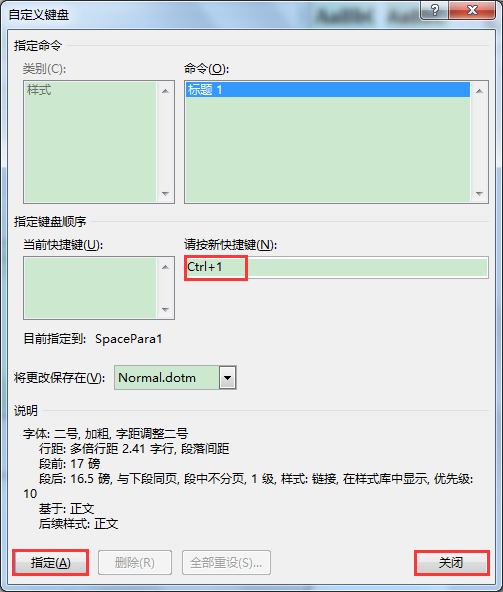Click the 将更改保存在(V) label
The width and height of the screenshot is (503, 592).
[60, 378]
